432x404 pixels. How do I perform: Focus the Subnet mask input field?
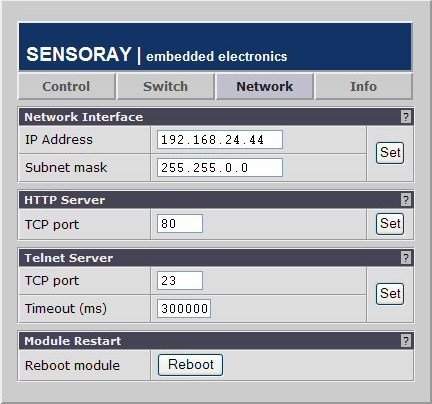(x=220, y=168)
